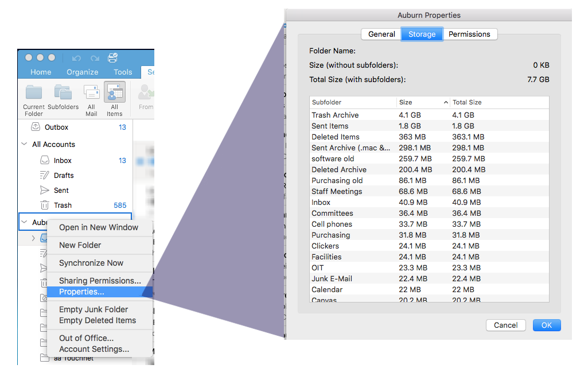Choose Properties... from context menu
The width and height of the screenshot is (588, 380).
click(x=100, y=292)
